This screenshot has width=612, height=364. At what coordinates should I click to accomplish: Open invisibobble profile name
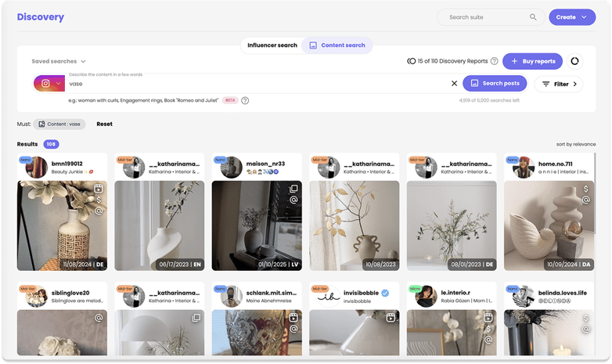(x=361, y=293)
